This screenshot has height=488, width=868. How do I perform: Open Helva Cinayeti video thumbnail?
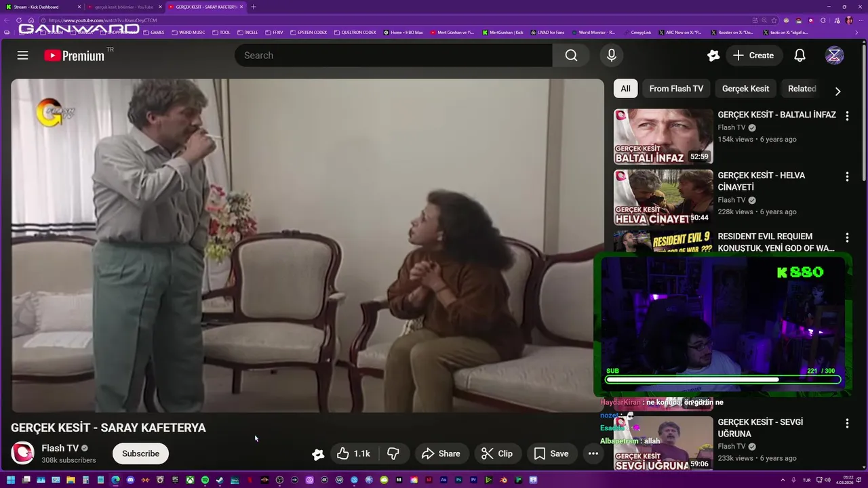pos(663,197)
